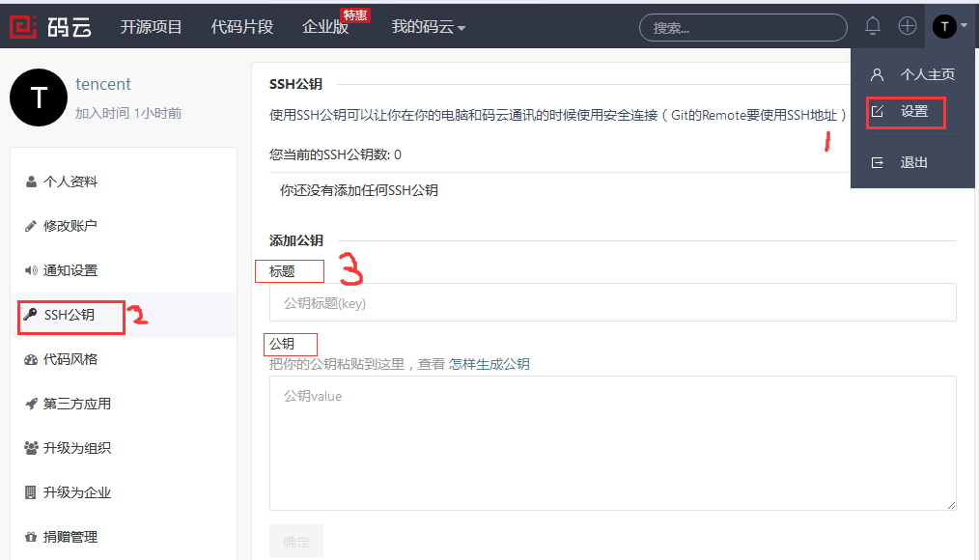
Task: Click the 你还没有添加任何SSH公钥 message
Action: (x=359, y=190)
